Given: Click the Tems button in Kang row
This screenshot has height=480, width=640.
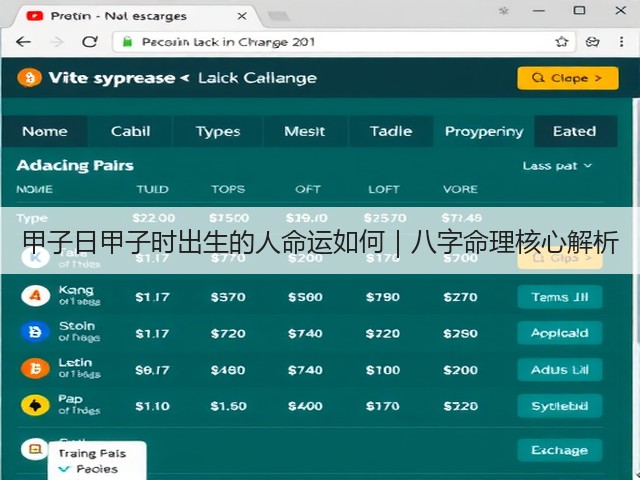Looking at the screenshot, I should 560,297.
